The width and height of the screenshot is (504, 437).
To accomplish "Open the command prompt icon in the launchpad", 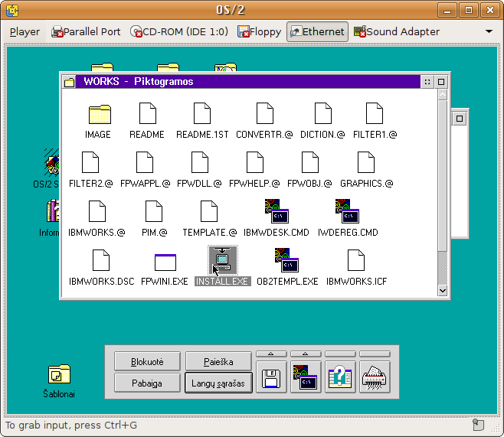I will click(x=306, y=377).
